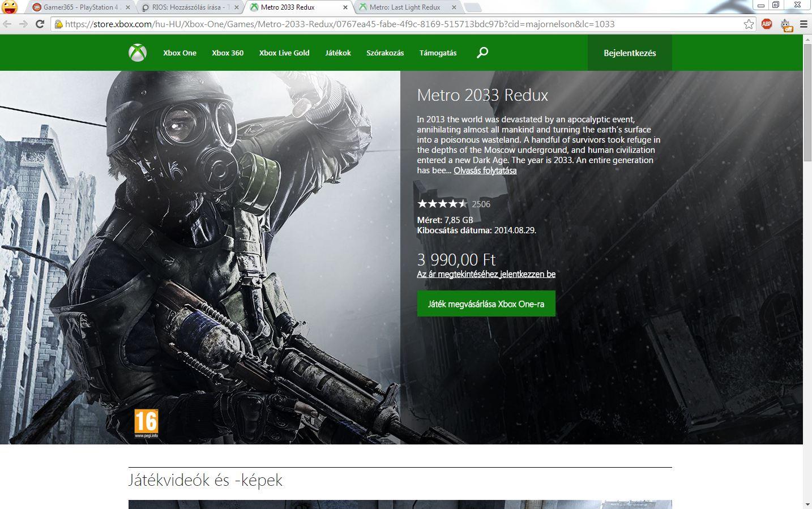Reload the page with the refresh icon
The image size is (812, 509).
point(40,24)
